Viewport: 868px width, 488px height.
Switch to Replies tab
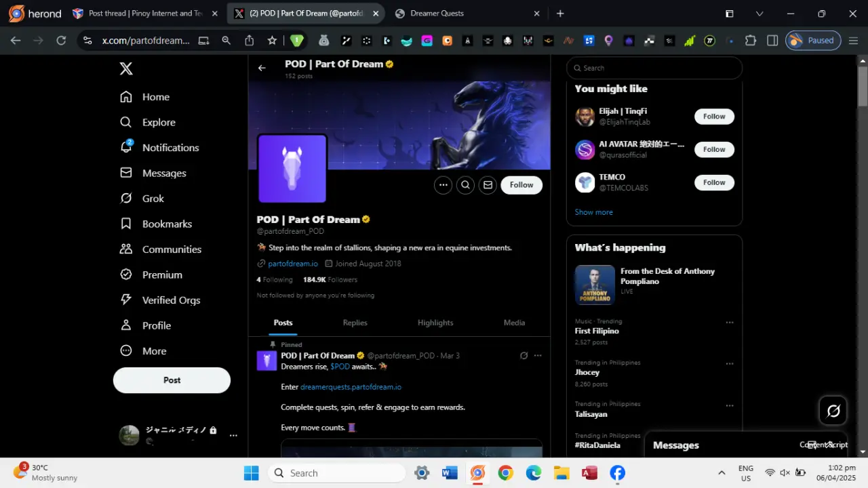click(x=355, y=323)
